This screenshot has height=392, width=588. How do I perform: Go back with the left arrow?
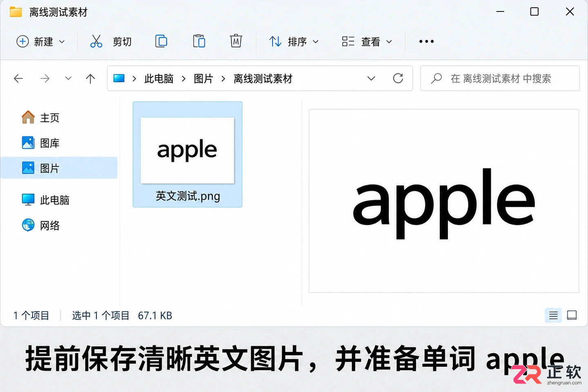pos(18,78)
